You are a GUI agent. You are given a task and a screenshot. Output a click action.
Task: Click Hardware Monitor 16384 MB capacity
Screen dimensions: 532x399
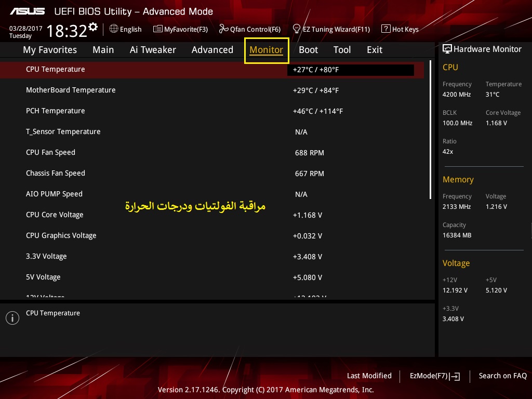[x=457, y=235]
